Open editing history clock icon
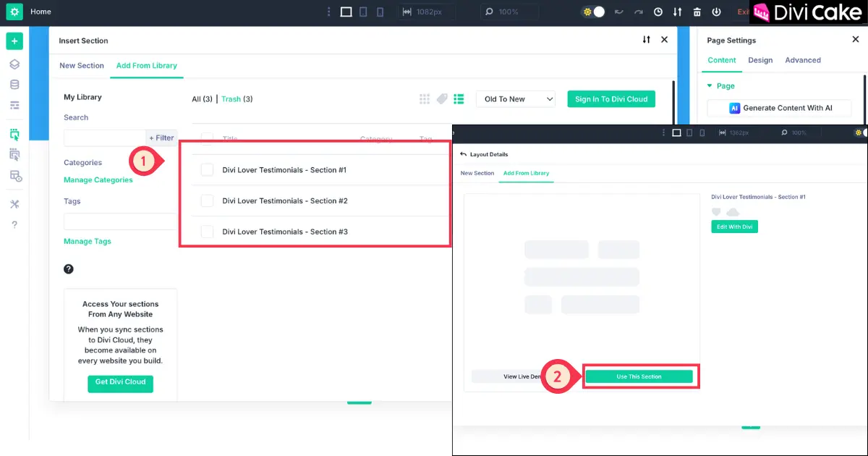Viewport: 868px width, 456px height. (x=658, y=12)
